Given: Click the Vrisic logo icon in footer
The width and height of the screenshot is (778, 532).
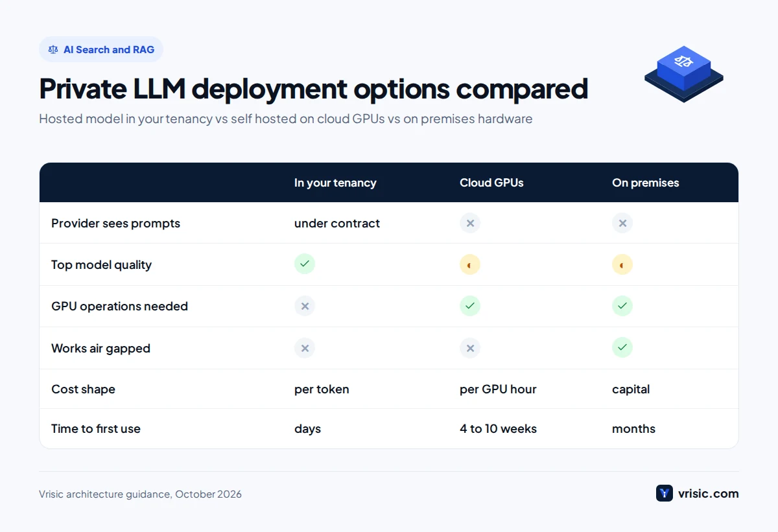Looking at the screenshot, I should coord(665,494).
